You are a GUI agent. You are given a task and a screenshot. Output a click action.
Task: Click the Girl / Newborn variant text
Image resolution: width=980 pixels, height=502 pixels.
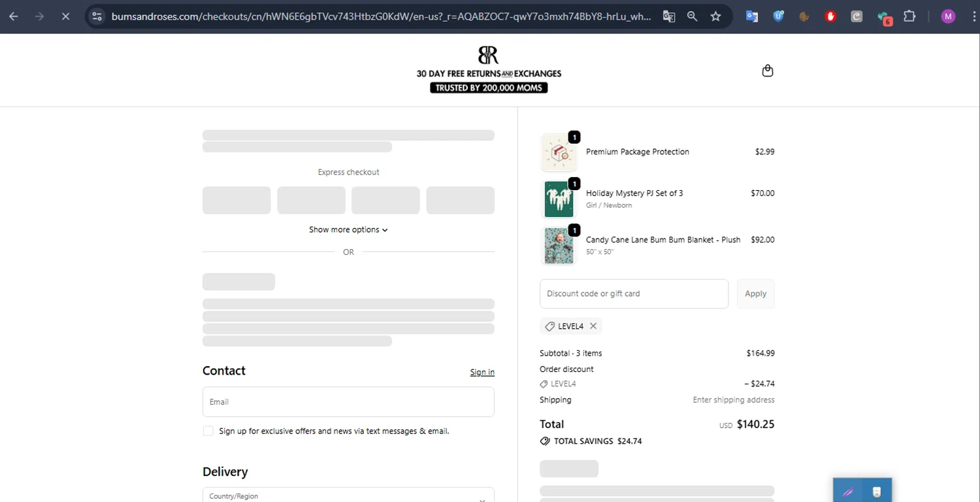click(x=609, y=205)
